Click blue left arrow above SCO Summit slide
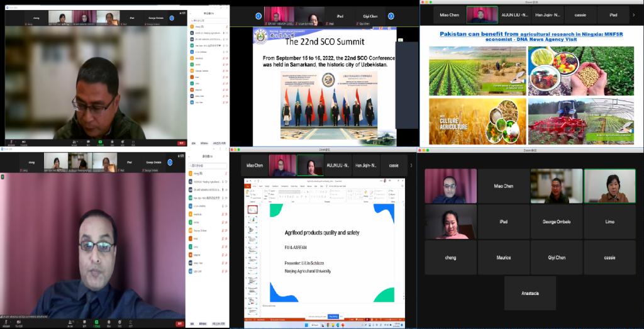This screenshot has width=644, height=329. 258,16
